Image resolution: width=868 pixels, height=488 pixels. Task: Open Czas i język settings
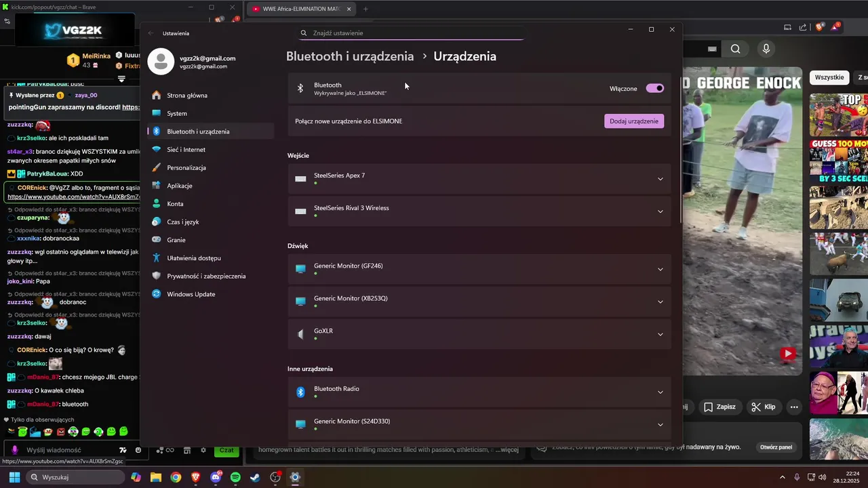210,222
